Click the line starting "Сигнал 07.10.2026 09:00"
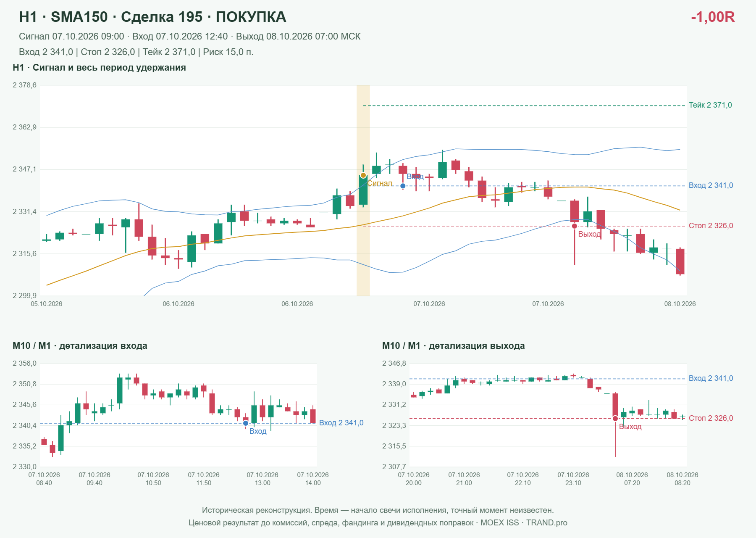756x538 pixels. click(190, 37)
